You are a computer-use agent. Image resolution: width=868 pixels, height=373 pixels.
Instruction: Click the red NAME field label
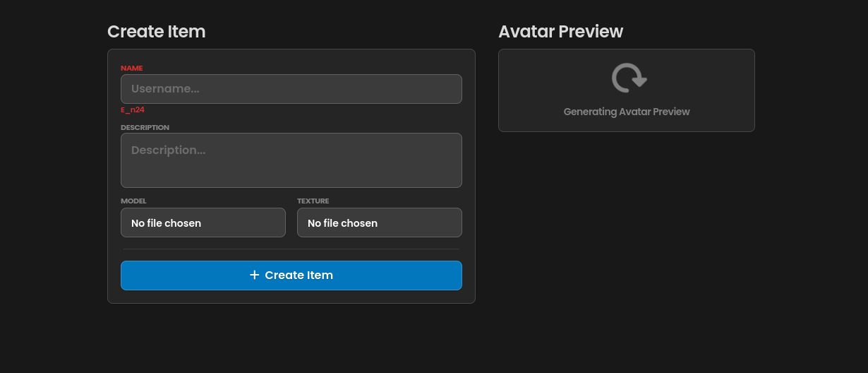tap(132, 69)
